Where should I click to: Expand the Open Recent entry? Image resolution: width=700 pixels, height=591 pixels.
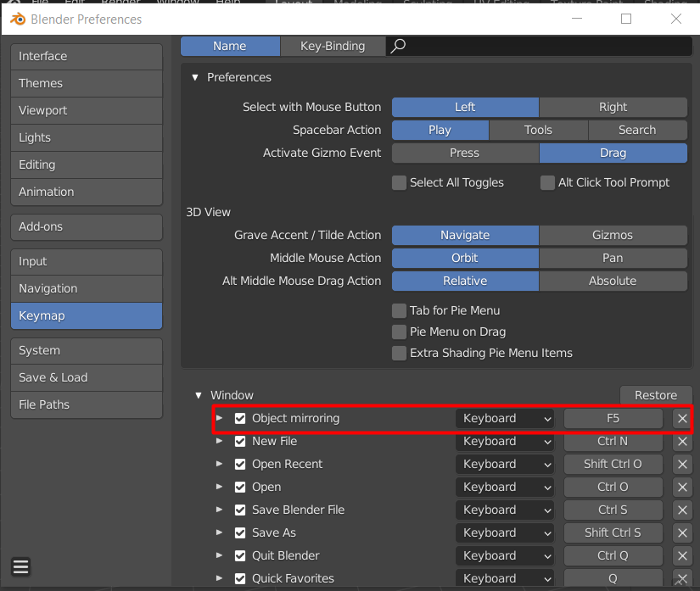click(x=219, y=464)
